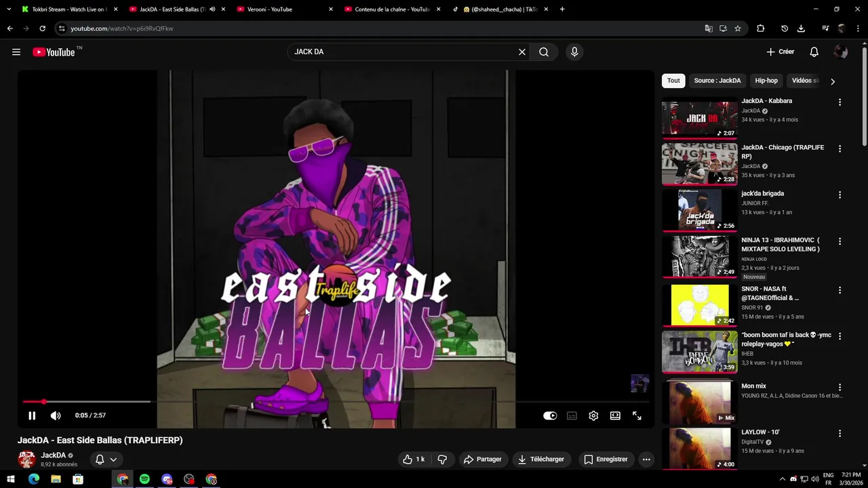Select the Hip-hop filter chip

point(766,81)
